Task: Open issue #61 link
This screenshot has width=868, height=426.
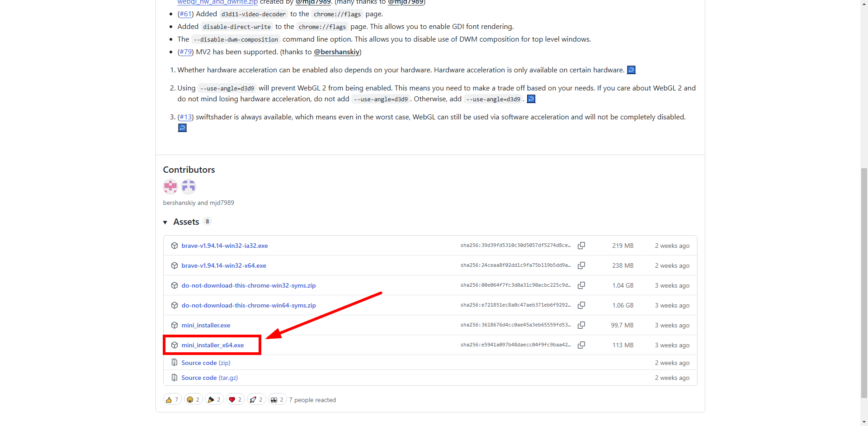Action: (185, 14)
